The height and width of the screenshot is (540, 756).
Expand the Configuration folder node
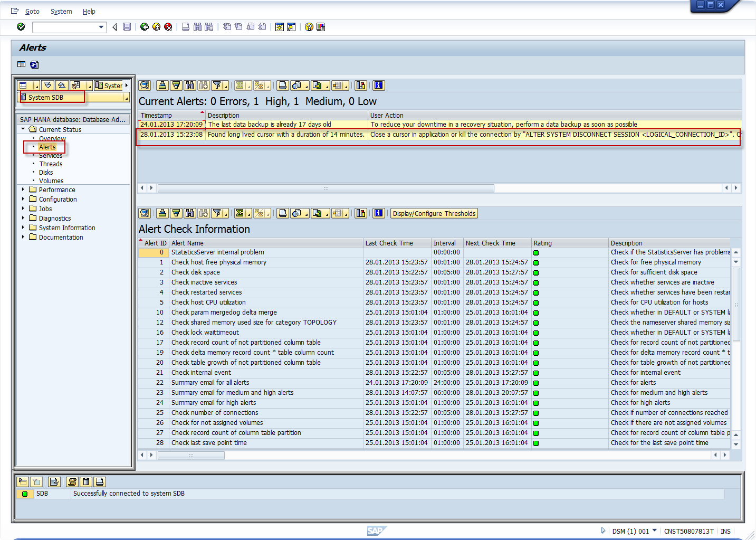pos(23,199)
